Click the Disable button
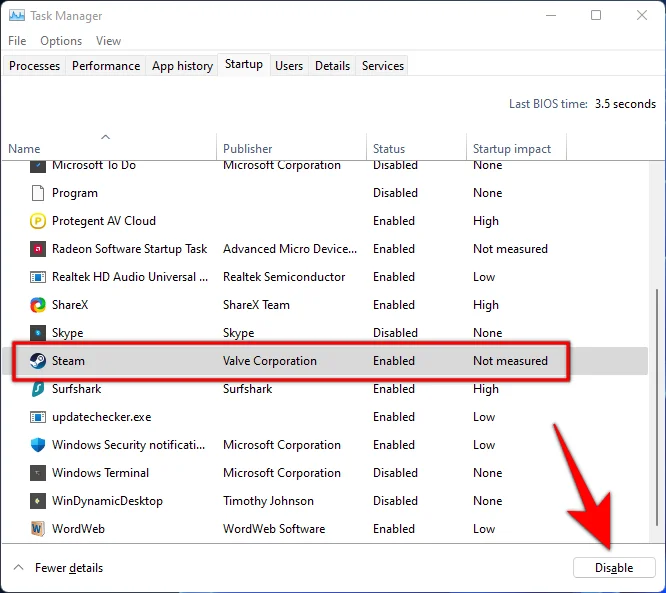This screenshot has width=666, height=593. [614, 568]
